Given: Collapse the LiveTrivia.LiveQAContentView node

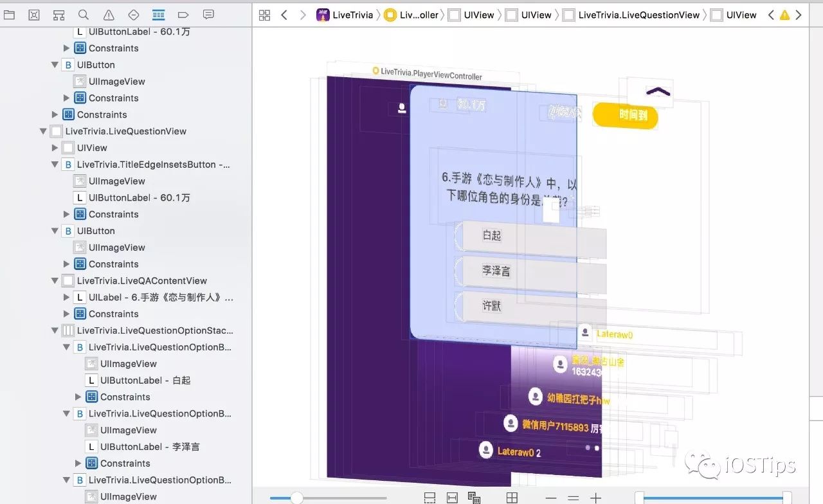Looking at the screenshot, I should click(x=55, y=281).
